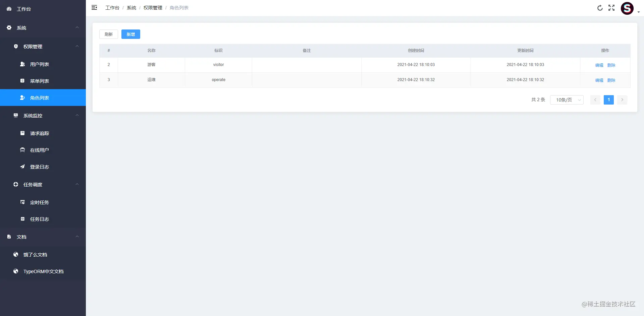
Task: Collapse the 文档 menu chevron
Action: tap(77, 237)
